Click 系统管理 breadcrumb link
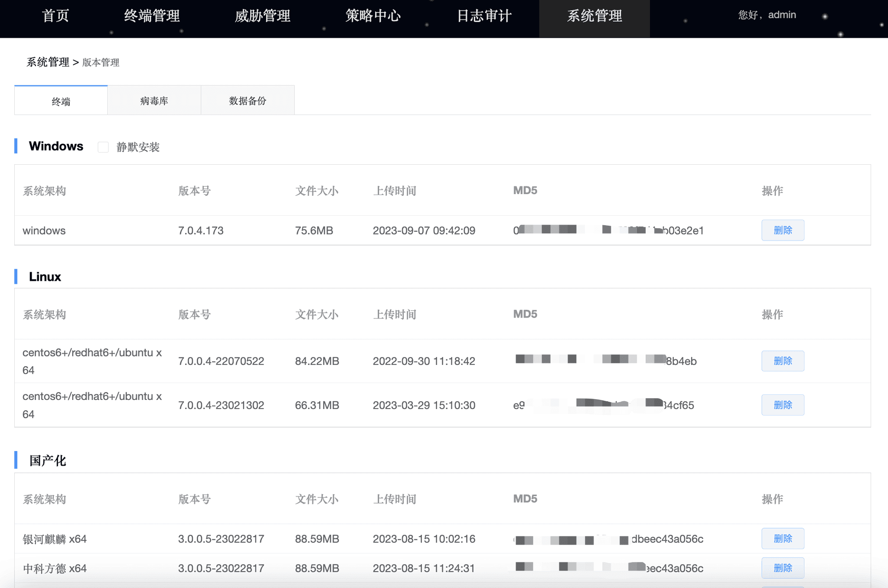This screenshot has width=888, height=588. [x=48, y=62]
